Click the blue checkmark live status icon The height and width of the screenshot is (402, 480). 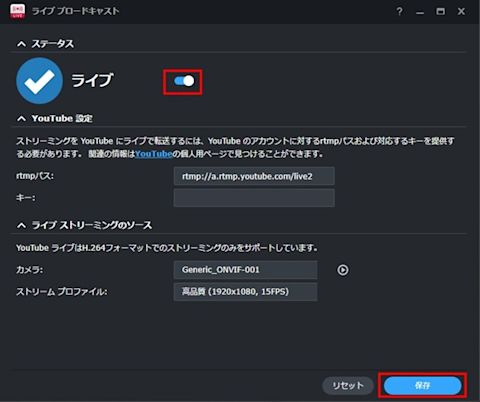click(39, 81)
